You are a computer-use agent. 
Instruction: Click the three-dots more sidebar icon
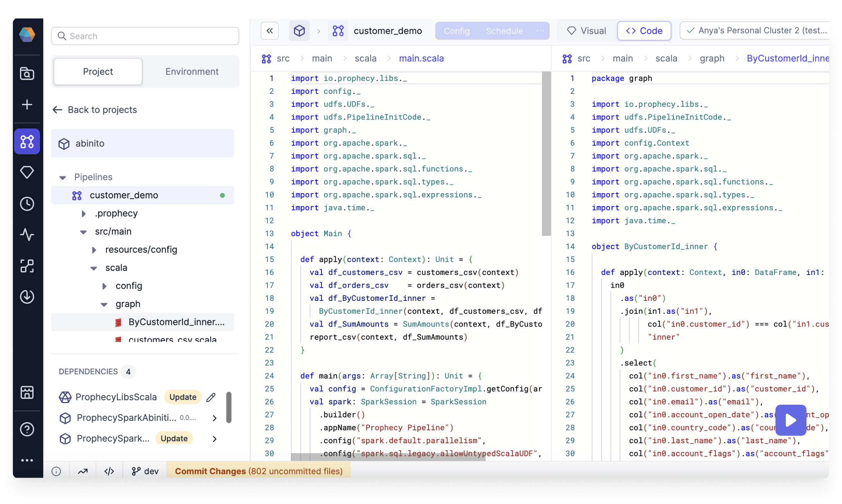tap(27, 461)
